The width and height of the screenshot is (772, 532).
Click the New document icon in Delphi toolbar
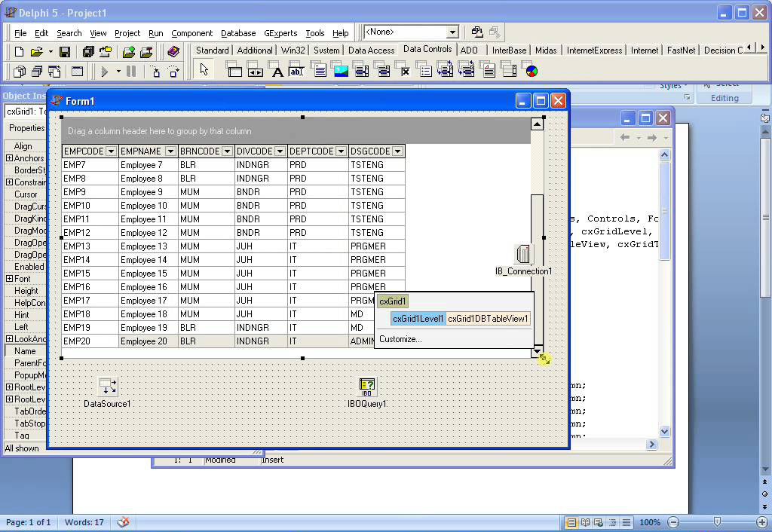pos(19,52)
